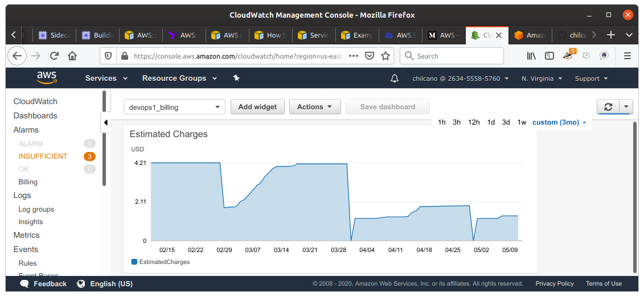The height and width of the screenshot is (297, 644).
Task: Switch to the Examp browser tab
Action: [358, 36]
